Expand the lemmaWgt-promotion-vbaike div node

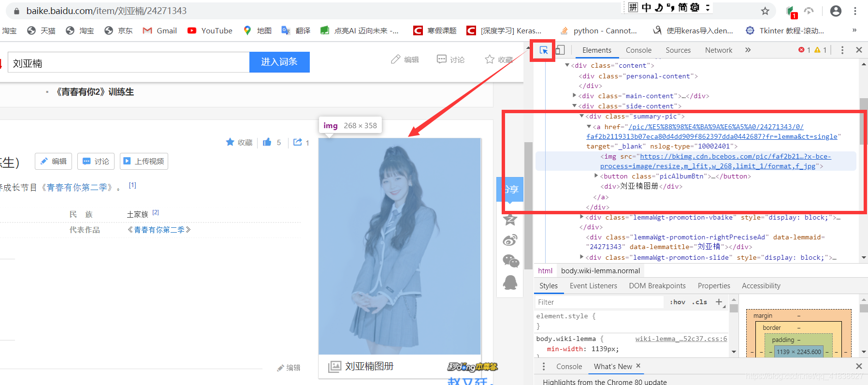(582, 217)
